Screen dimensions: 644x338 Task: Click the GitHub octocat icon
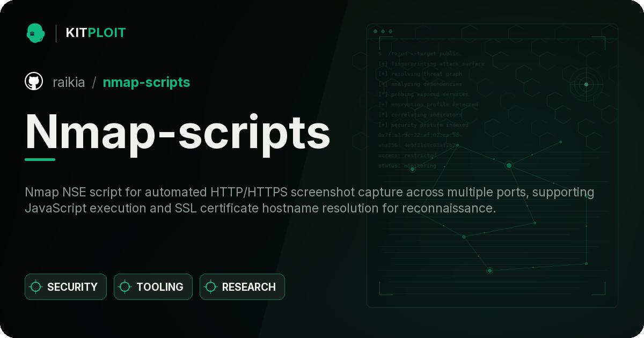click(x=34, y=82)
